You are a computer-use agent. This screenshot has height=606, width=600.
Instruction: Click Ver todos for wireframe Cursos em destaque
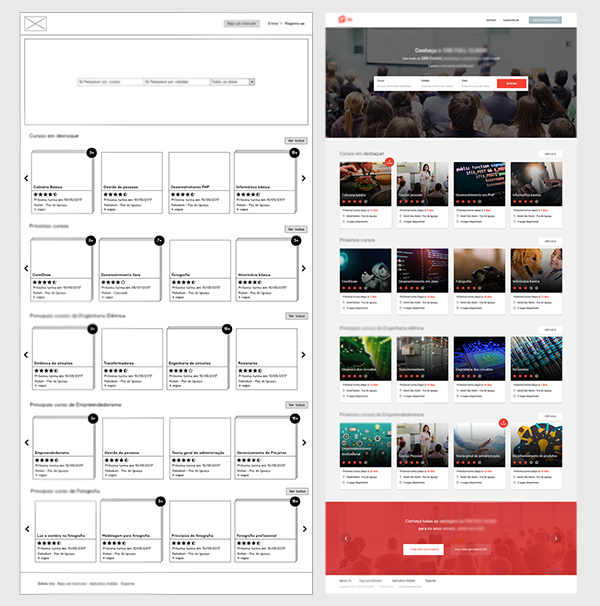click(x=296, y=141)
